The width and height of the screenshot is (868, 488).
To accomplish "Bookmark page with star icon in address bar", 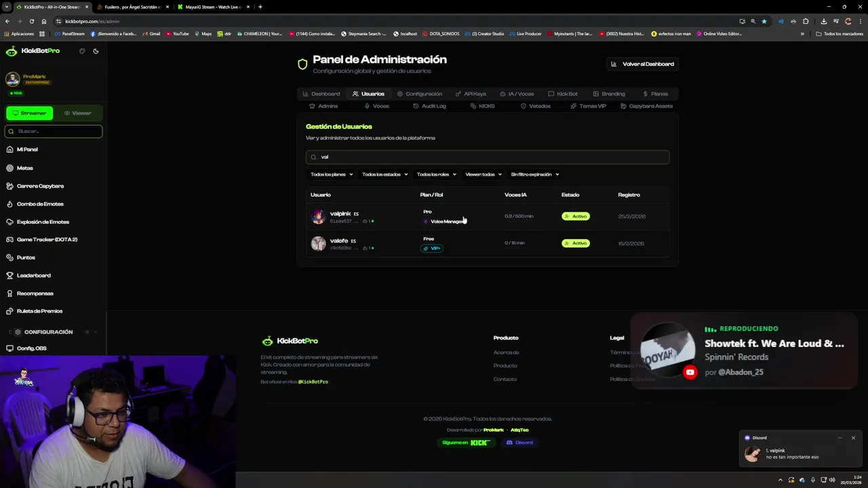I will 764,21.
